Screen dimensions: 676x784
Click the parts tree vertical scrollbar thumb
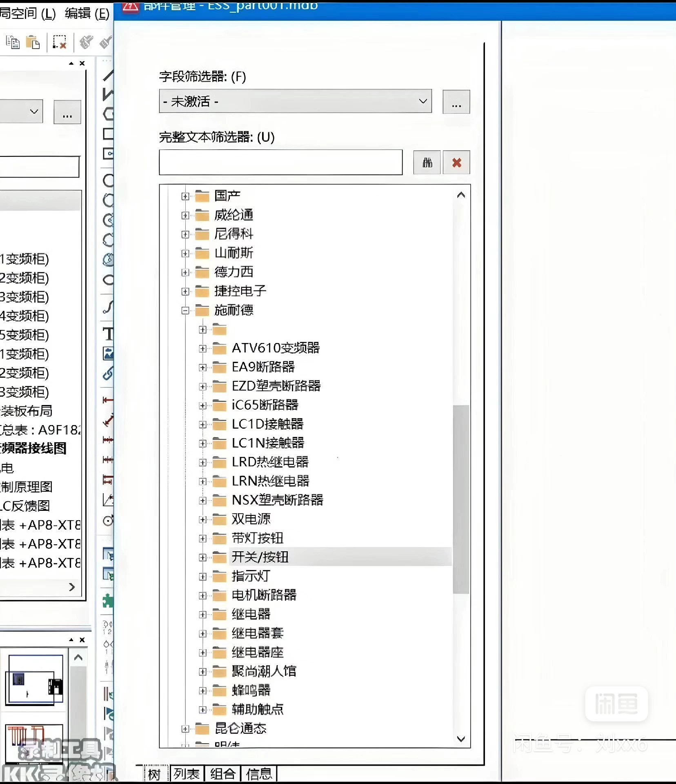pos(461,499)
